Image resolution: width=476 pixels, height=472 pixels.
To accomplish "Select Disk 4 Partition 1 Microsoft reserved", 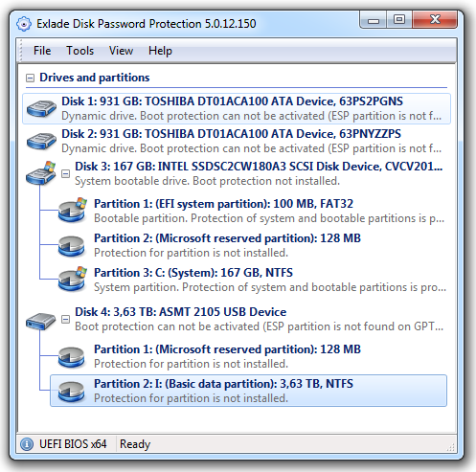I will pyautogui.click(x=227, y=349).
